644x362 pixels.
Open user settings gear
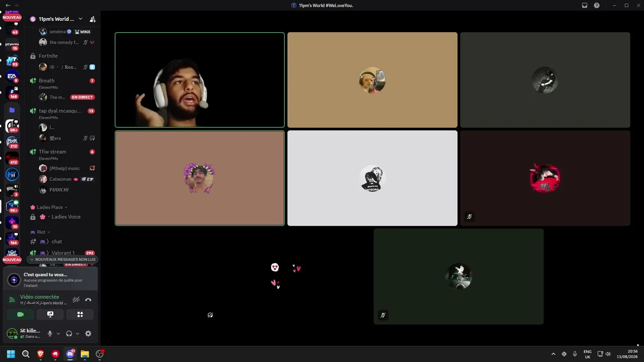tap(88, 333)
